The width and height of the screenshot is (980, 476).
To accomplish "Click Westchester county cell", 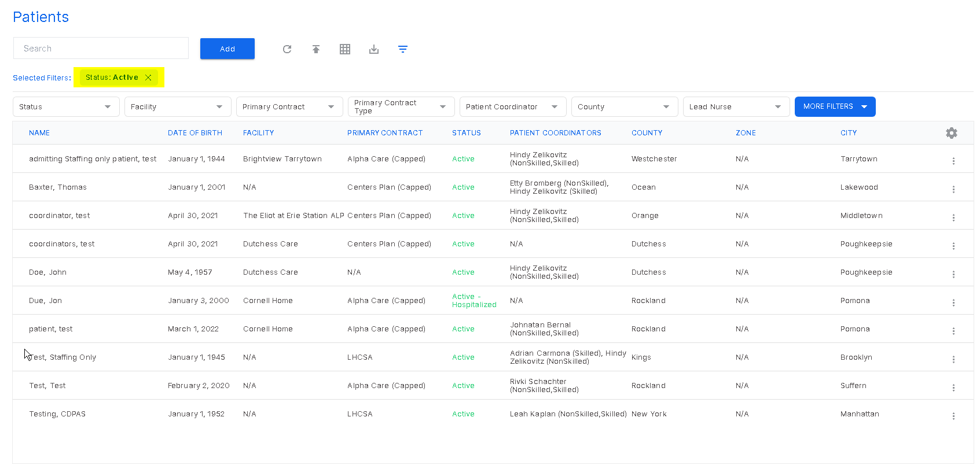I will coord(654,159).
